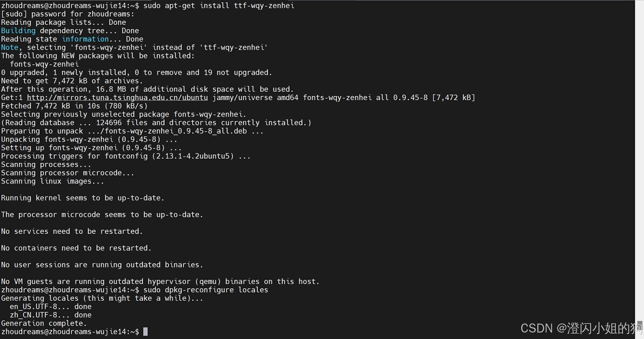
Task: Click the 'Fetched 7,472 kB in 10s' line
Action: (74, 106)
